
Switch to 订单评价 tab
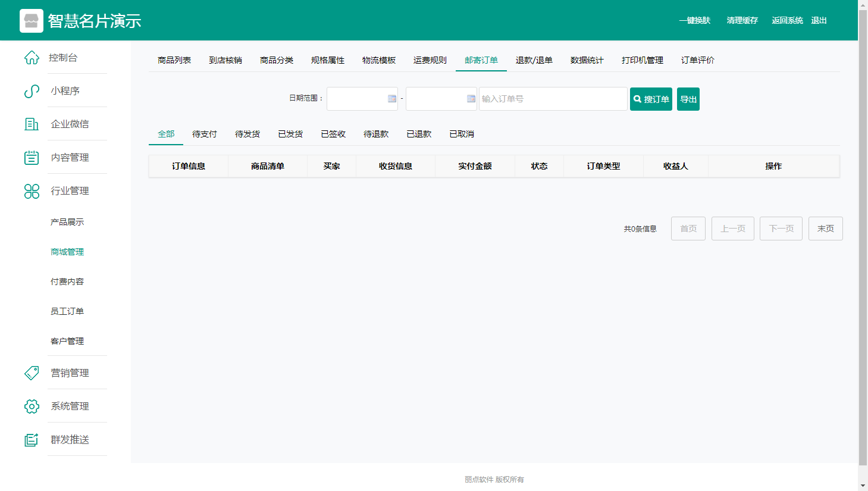[x=698, y=60]
